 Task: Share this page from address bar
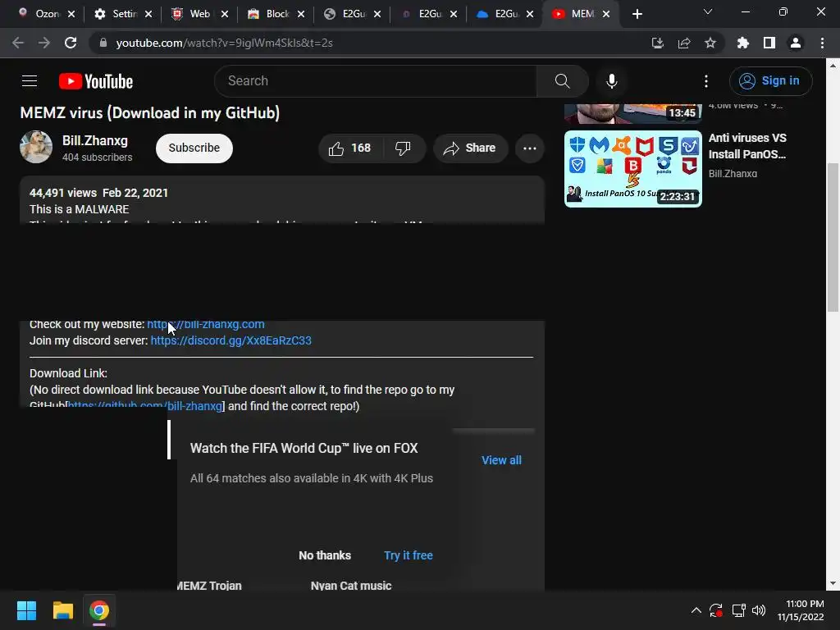click(683, 43)
